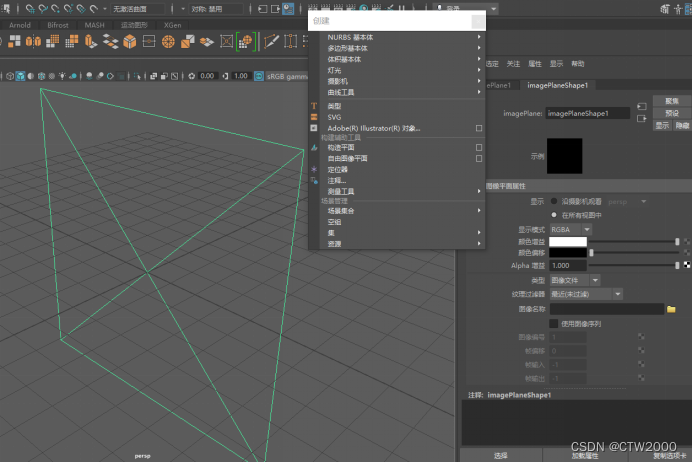The height and width of the screenshot is (462, 693).
Task: Open the Arnold shelf tab
Action: [20, 25]
